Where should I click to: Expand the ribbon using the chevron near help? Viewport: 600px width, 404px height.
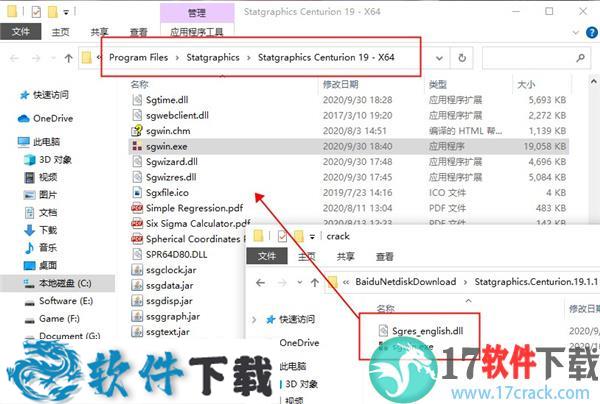tap(576, 33)
